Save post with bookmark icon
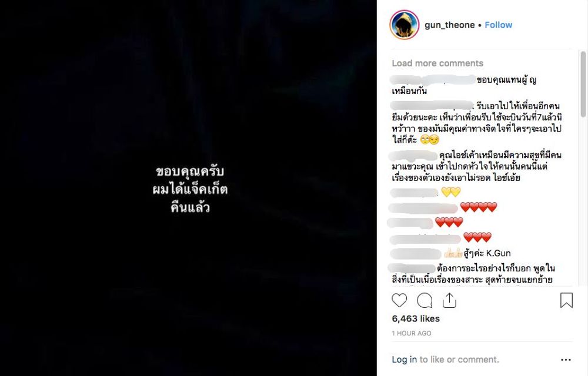This screenshot has width=588, height=376. pos(566,300)
